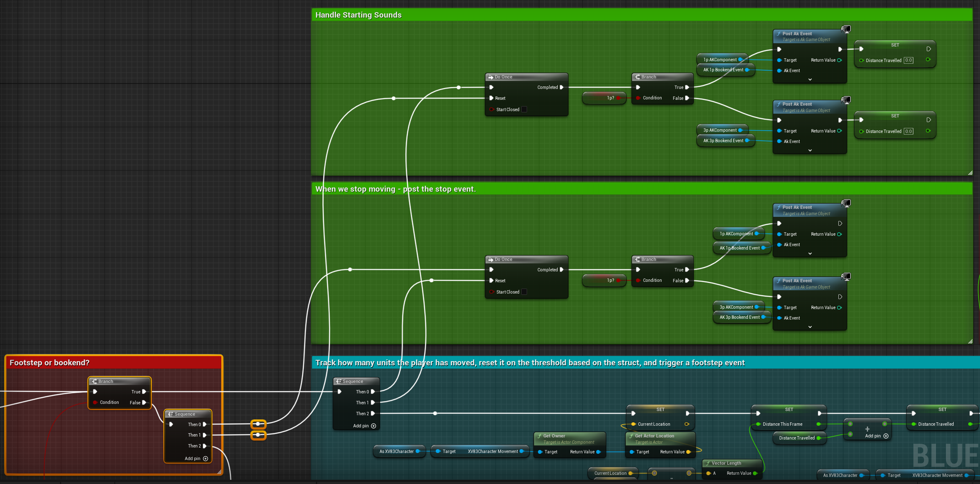Screen dimensions: 980x484
Task: Toggle Start Closed checkbox in stop moving comment
Action: pos(524,292)
